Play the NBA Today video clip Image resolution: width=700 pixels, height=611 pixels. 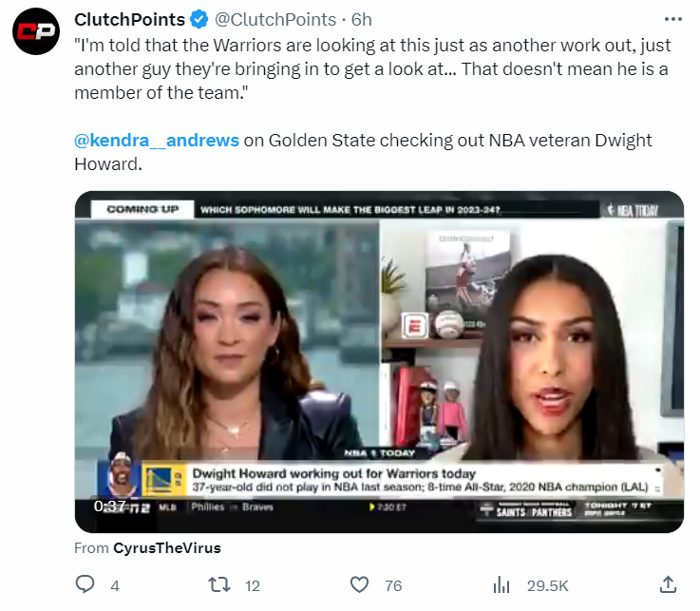379,362
